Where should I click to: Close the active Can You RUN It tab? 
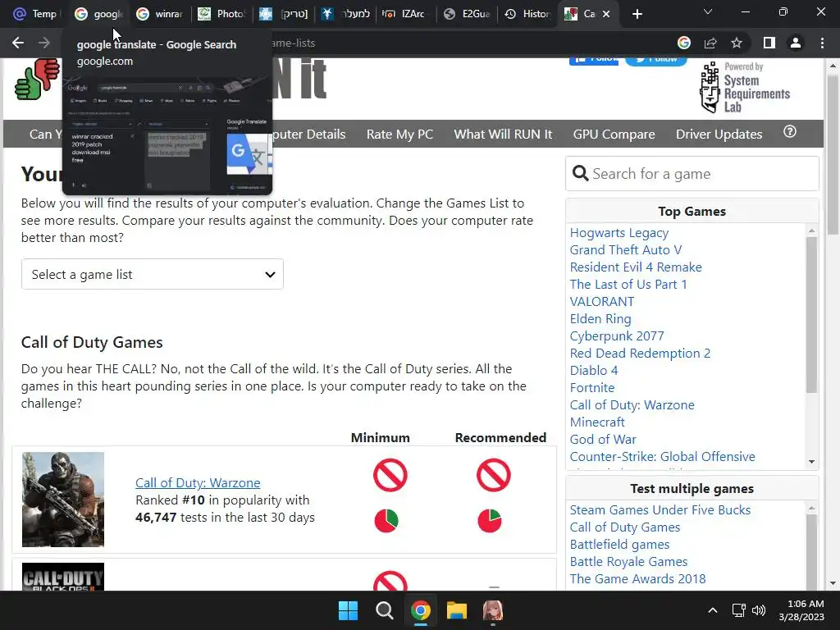pos(606,14)
